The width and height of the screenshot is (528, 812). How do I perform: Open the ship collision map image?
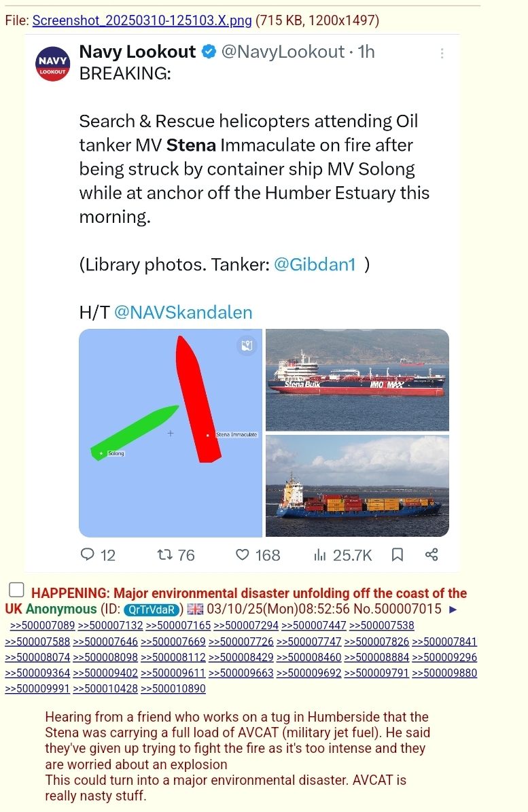(x=171, y=433)
